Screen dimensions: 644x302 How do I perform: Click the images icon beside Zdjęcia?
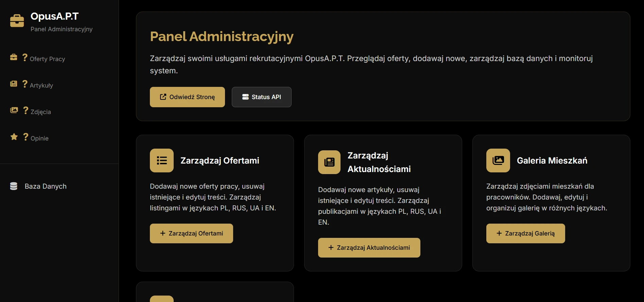(x=14, y=110)
